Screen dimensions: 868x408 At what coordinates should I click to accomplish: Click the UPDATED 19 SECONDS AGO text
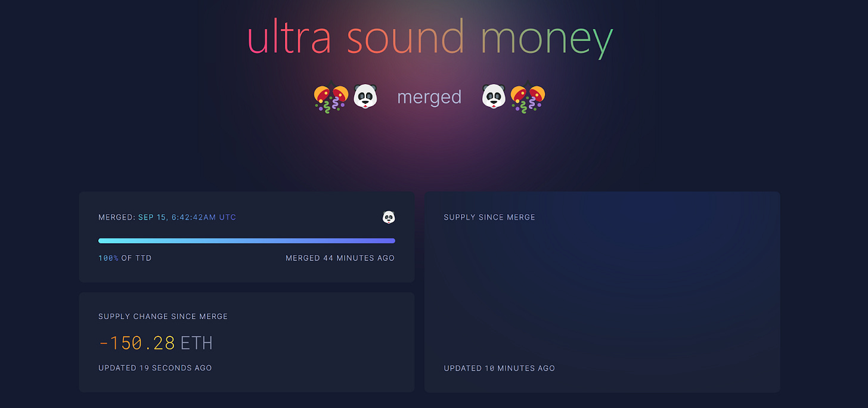tap(155, 368)
